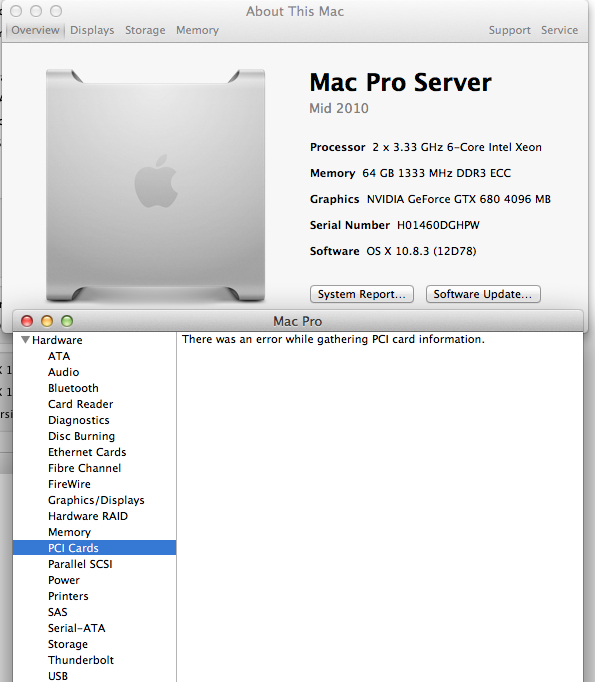Open the Overview tab
595x682 pixels.
(x=35, y=30)
